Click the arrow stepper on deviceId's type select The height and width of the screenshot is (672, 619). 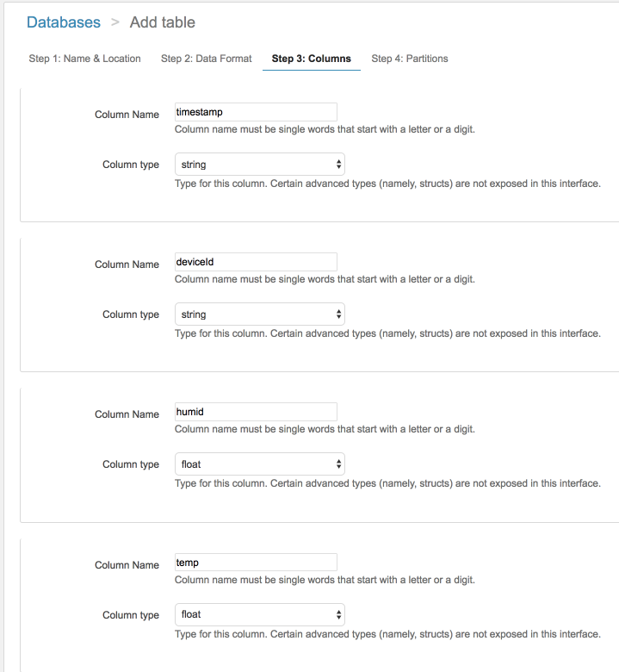point(338,314)
